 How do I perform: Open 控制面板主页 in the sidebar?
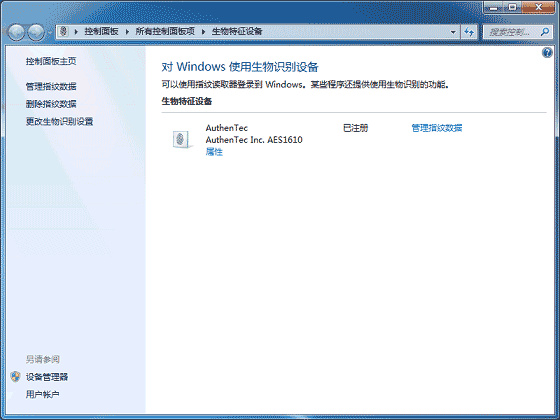pos(51,61)
